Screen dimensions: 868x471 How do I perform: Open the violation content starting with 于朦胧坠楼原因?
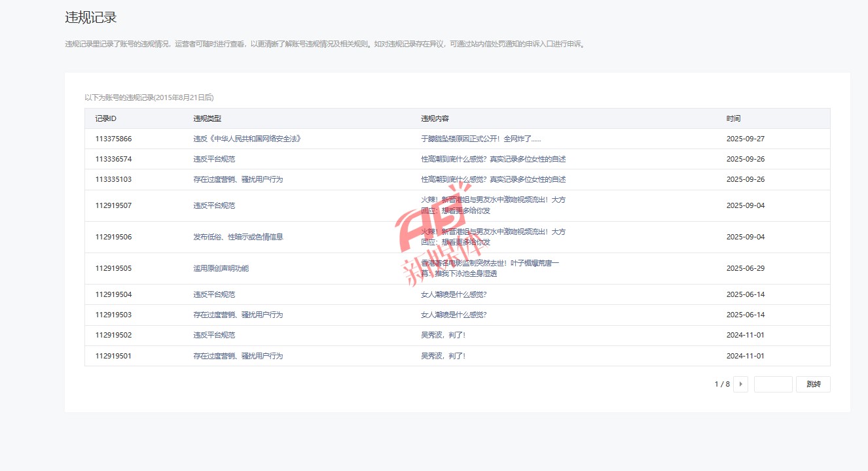click(x=480, y=139)
